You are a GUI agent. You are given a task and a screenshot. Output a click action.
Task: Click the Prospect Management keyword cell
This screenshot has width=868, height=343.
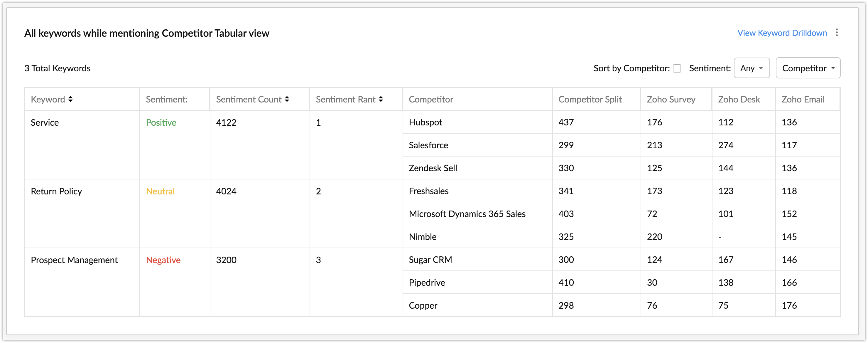click(x=74, y=260)
